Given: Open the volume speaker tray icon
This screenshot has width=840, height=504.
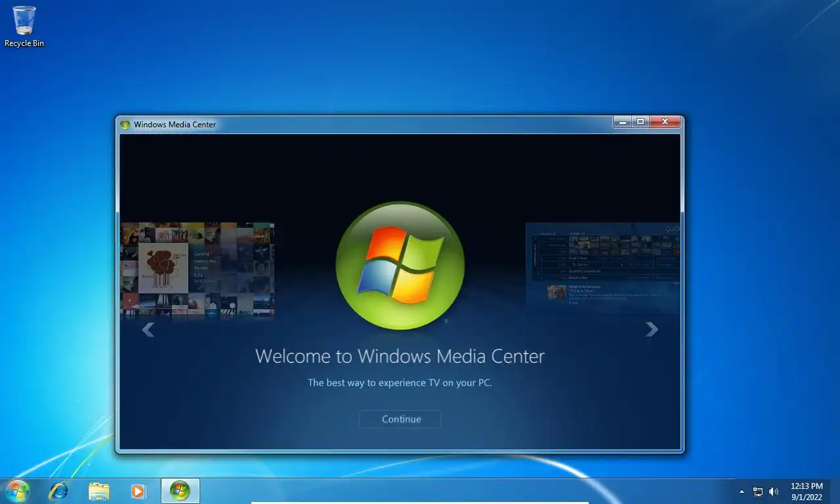Looking at the screenshot, I should [x=774, y=492].
